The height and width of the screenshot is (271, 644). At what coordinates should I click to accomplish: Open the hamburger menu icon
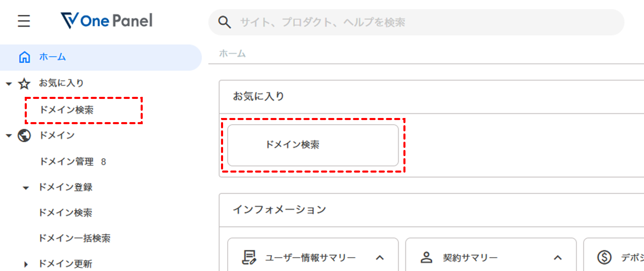24,21
